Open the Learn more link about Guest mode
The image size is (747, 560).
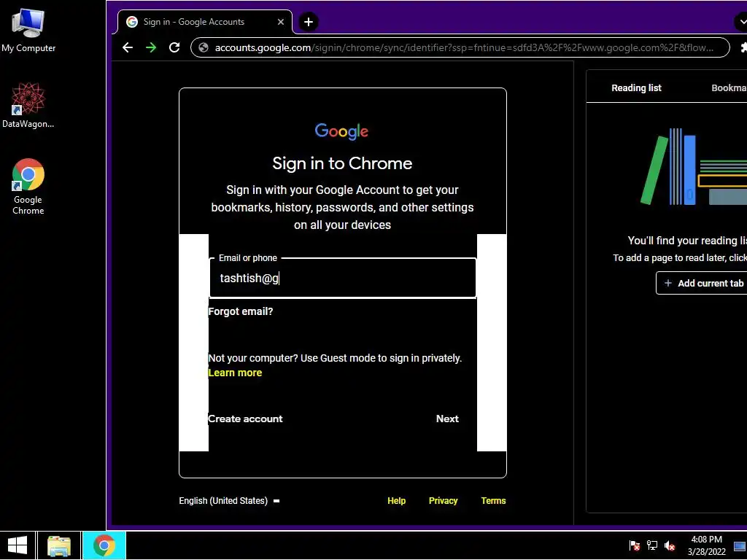pos(235,373)
